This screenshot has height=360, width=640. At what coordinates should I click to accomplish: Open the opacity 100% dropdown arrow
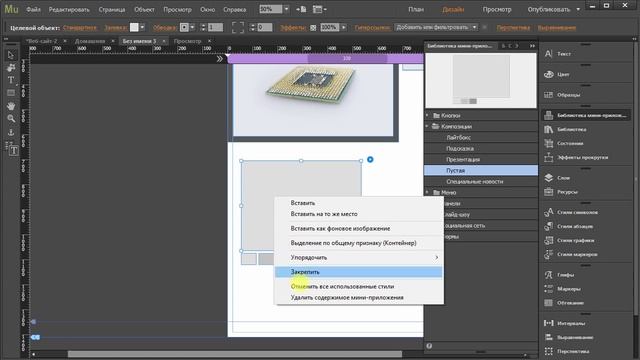(343, 27)
